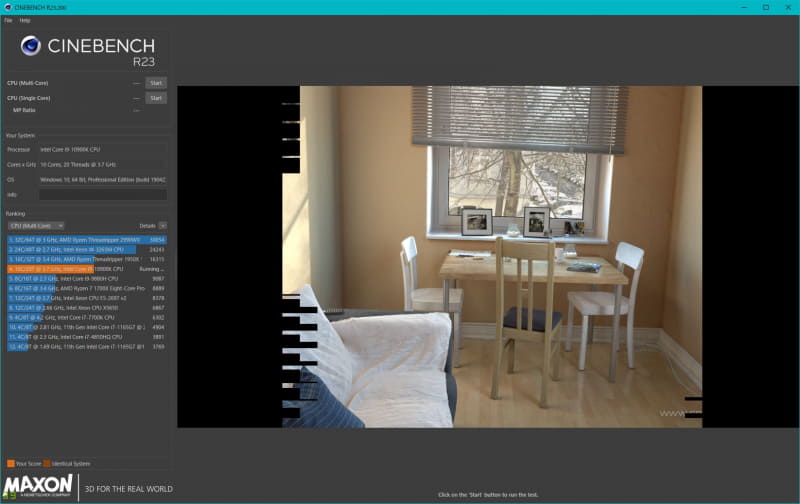Image resolution: width=800 pixels, height=504 pixels.
Task: Minimize the Cinebench window
Action: pyautogui.click(x=744, y=7)
